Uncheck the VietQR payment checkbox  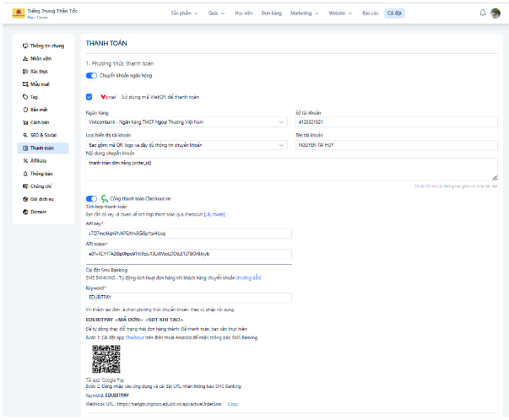[89, 97]
